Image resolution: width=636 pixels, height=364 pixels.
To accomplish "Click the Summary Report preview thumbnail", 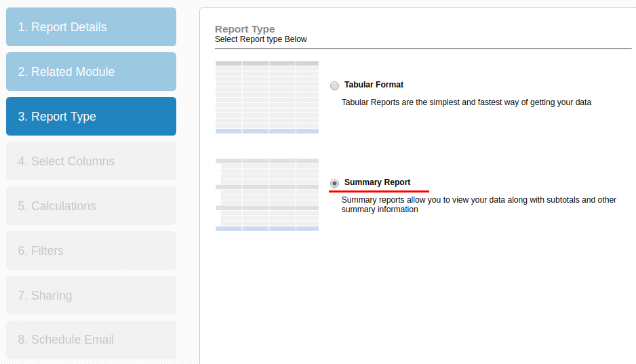I will click(266, 195).
